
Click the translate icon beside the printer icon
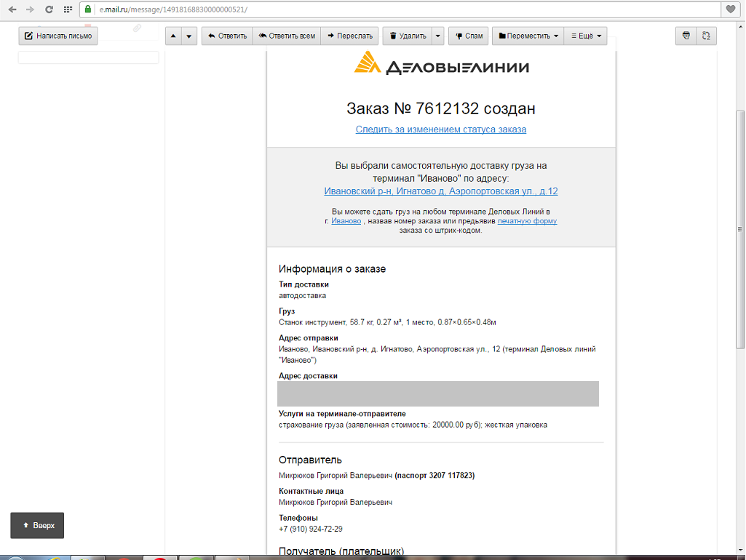click(x=706, y=36)
